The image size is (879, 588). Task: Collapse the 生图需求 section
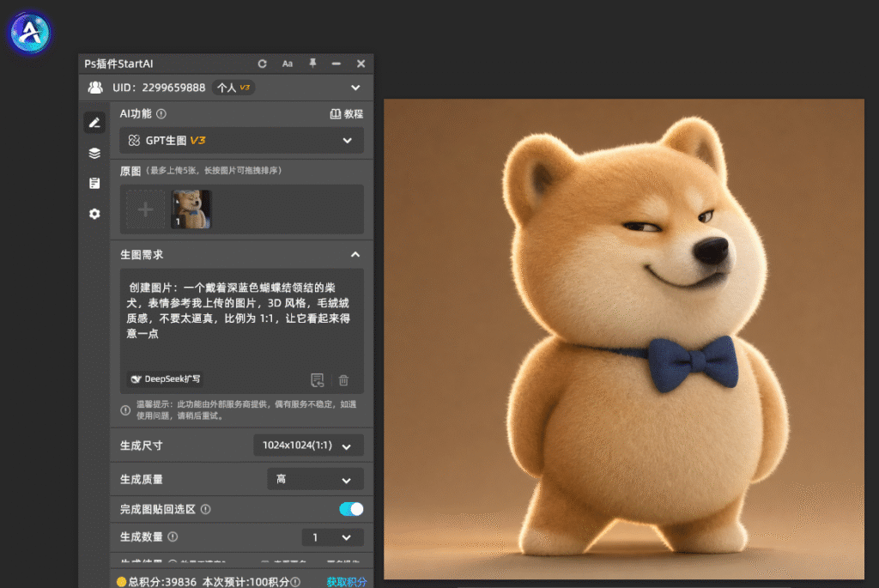355,254
